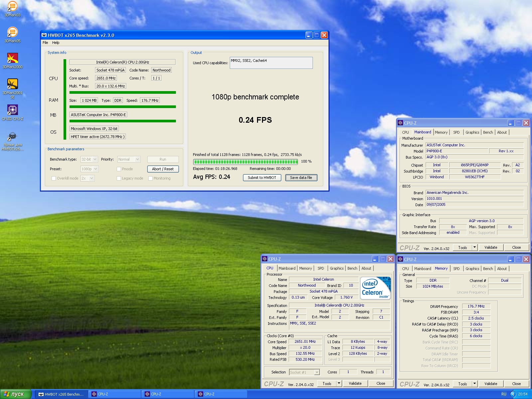Select the third CPU-Z taskbar button
532x399 pixels.
(221, 394)
